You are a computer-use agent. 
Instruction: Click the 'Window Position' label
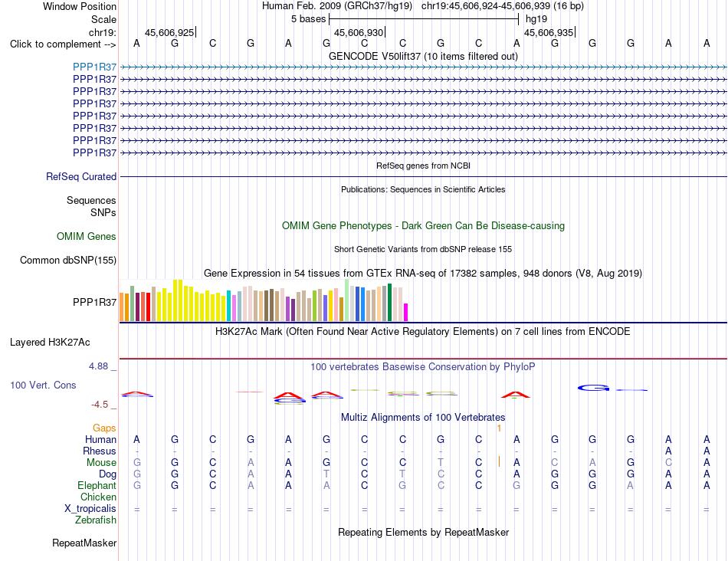[80, 6]
